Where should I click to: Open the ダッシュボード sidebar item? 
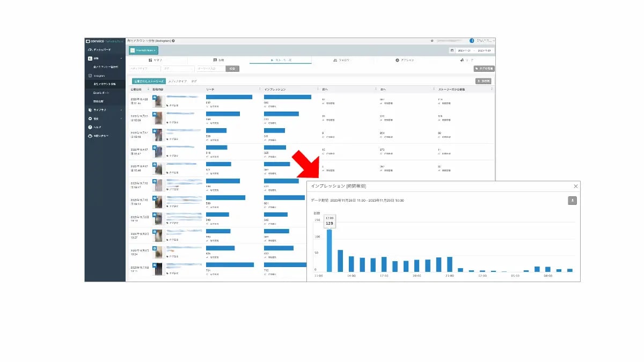(105, 49)
